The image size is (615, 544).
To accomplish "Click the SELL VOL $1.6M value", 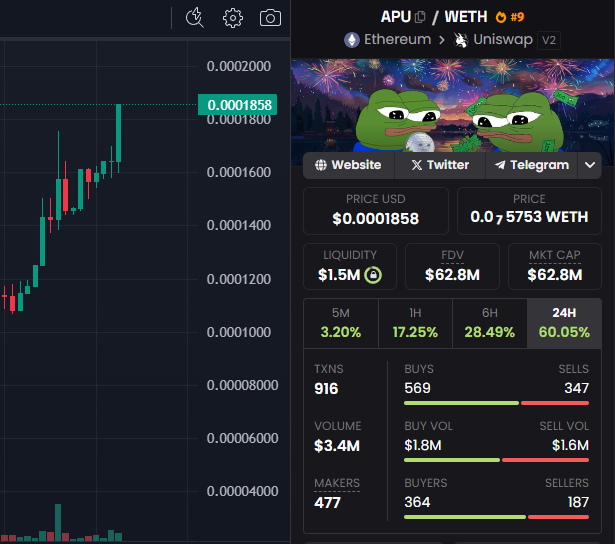I will tap(570, 445).
